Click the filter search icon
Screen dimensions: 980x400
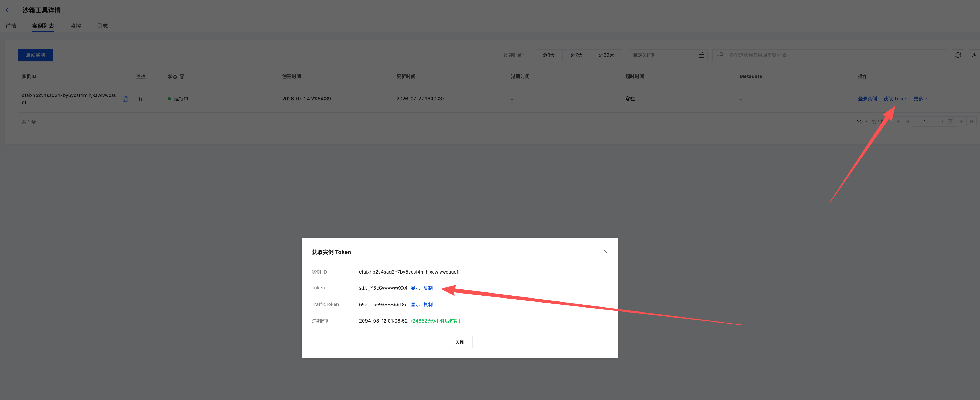[x=720, y=55]
